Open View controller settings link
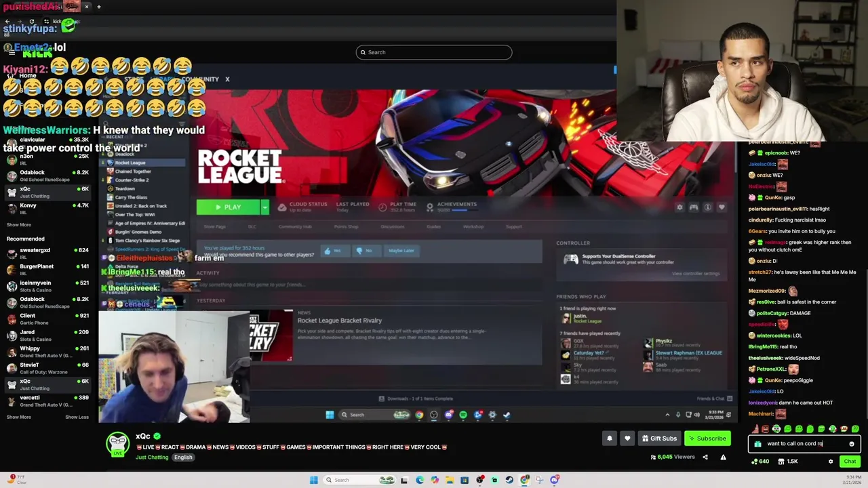This screenshot has width=868, height=488. click(696, 274)
